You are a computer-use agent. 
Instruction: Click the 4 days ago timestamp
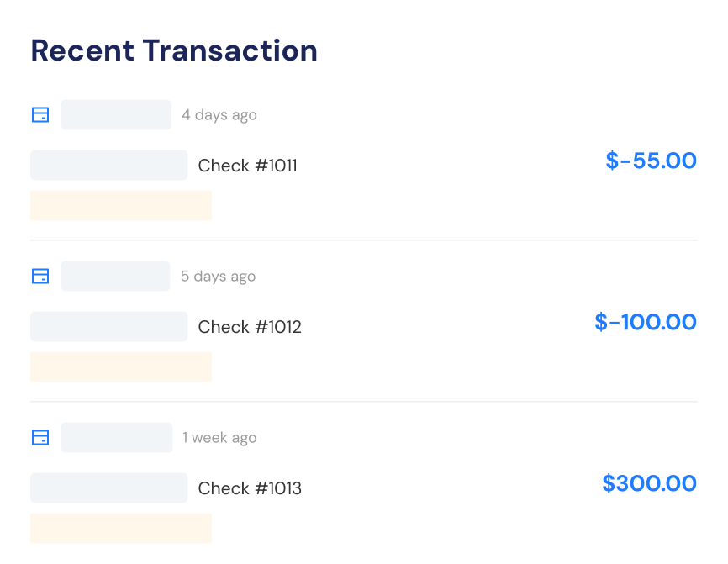tap(219, 114)
